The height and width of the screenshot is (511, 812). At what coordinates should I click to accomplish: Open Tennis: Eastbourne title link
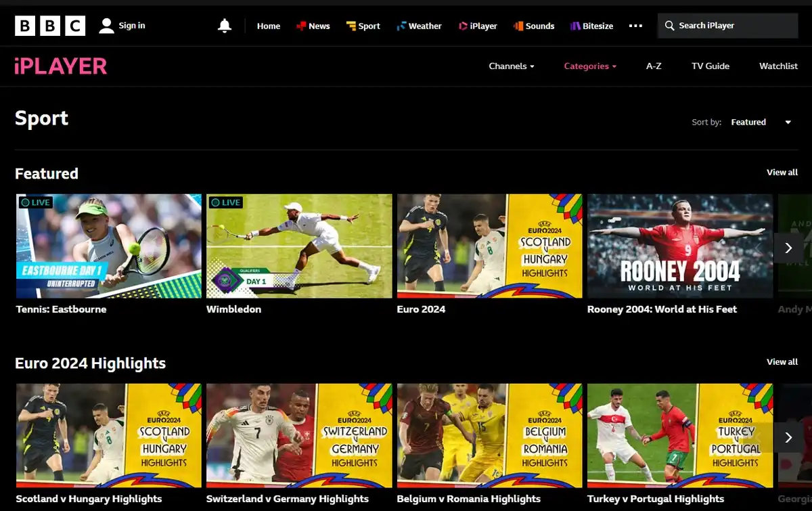pyautogui.click(x=61, y=309)
